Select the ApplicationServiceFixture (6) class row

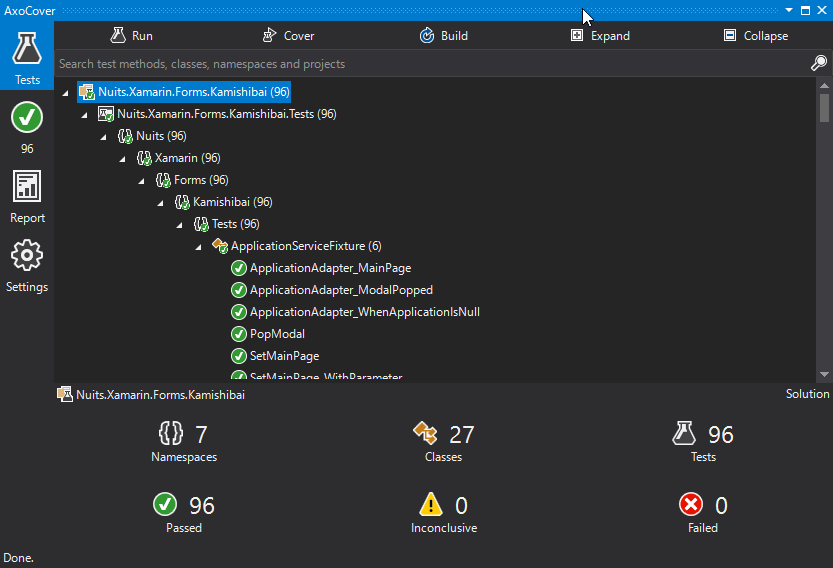(x=297, y=246)
